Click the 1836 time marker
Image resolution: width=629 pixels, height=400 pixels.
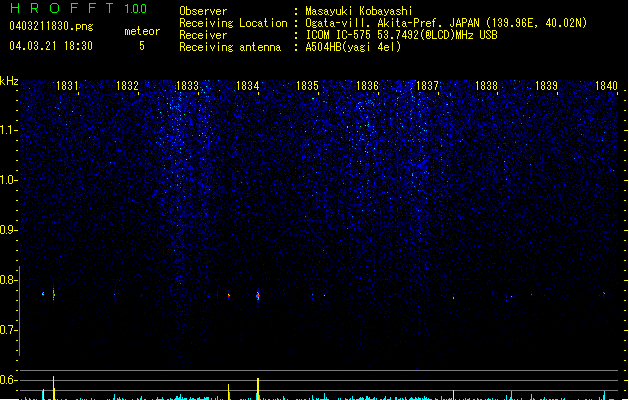point(367,86)
